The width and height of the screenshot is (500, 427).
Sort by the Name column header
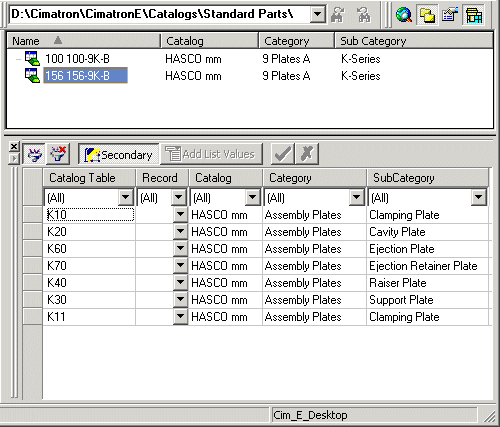(x=83, y=41)
